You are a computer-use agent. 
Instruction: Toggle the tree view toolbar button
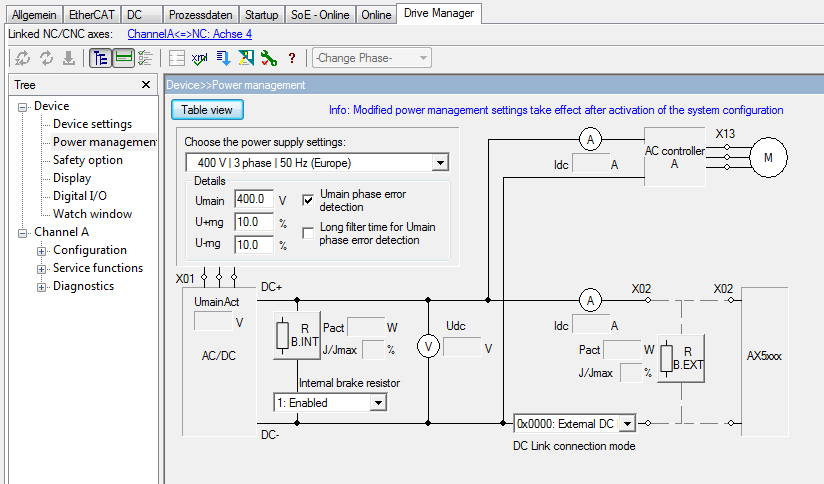(x=100, y=58)
